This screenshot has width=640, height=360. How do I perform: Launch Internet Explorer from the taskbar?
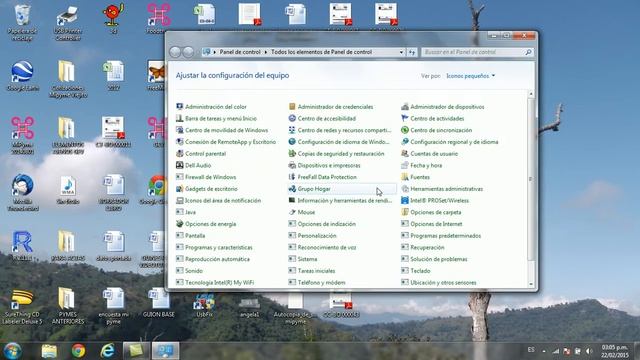point(107,351)
